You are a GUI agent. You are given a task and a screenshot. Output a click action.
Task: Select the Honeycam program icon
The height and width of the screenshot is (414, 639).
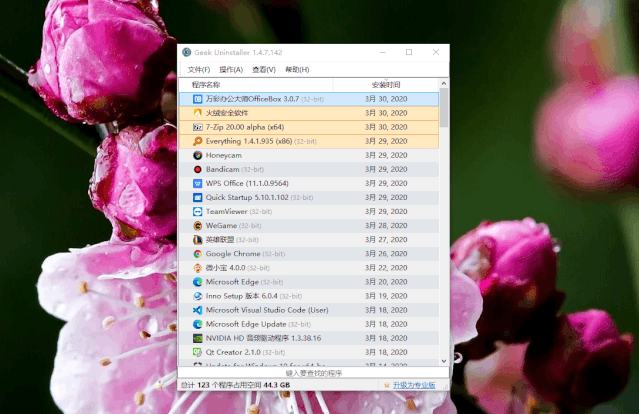click(x=198, y=156)
